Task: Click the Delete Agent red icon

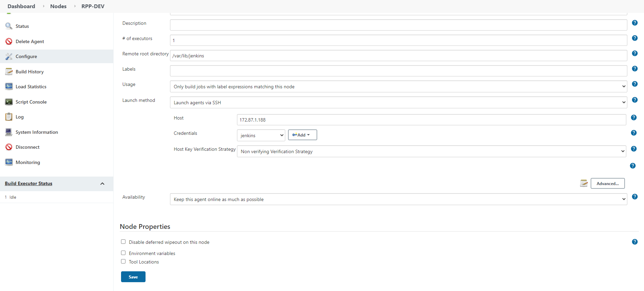Action: point(9,41)
